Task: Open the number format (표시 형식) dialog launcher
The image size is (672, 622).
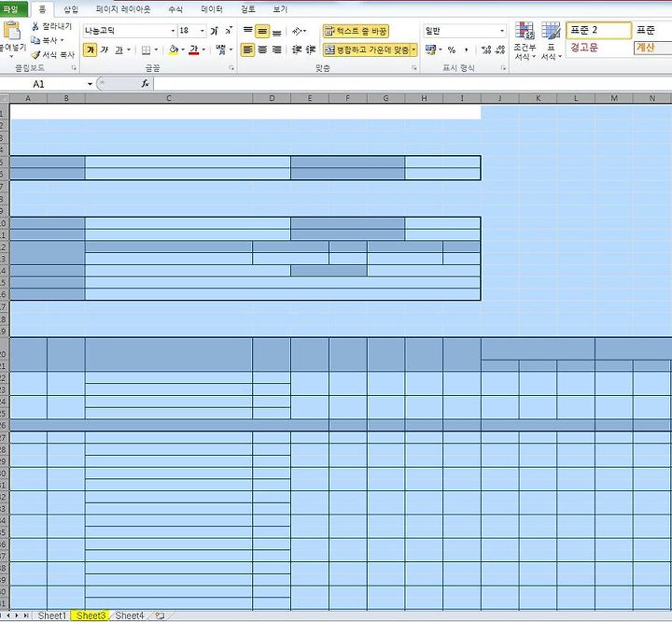Action: tap(503, 68)
